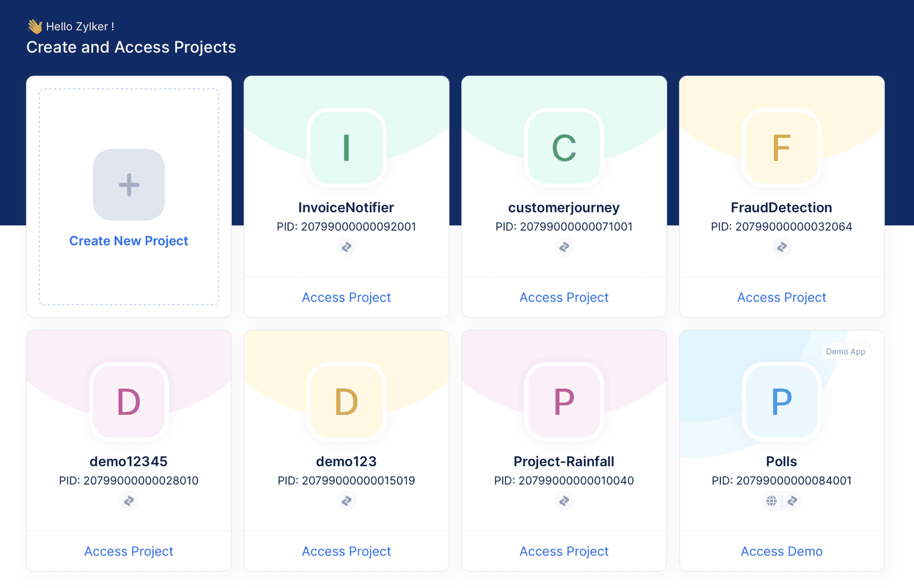
Task: Click the InvoiceNotifier letter I tile
Action: (x=347, y=148)
